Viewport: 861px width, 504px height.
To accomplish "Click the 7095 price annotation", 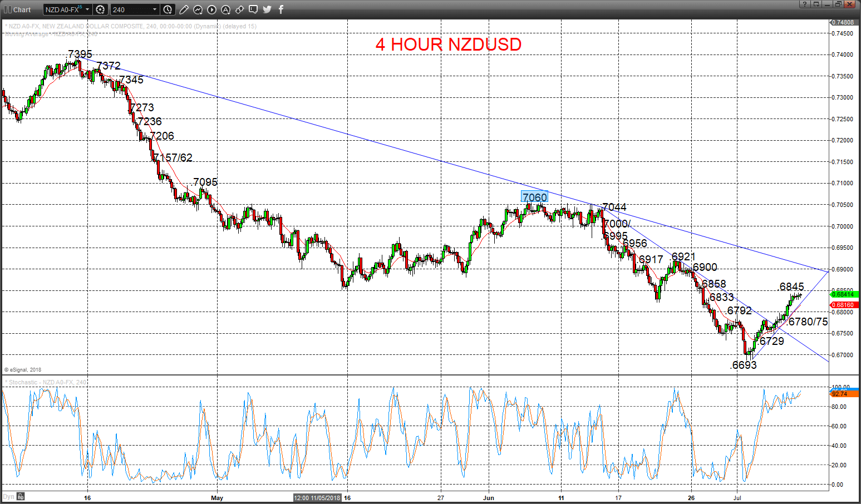I will [x=205, y=182].
